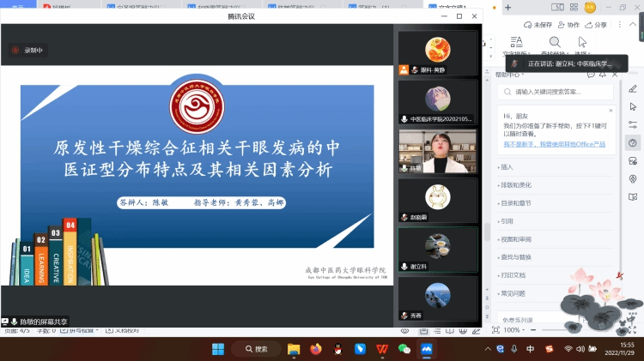Viewport: 644px width, 361px height.
Task: Open the zoom percentage dropdown at 100%
Action: [514, 330]
